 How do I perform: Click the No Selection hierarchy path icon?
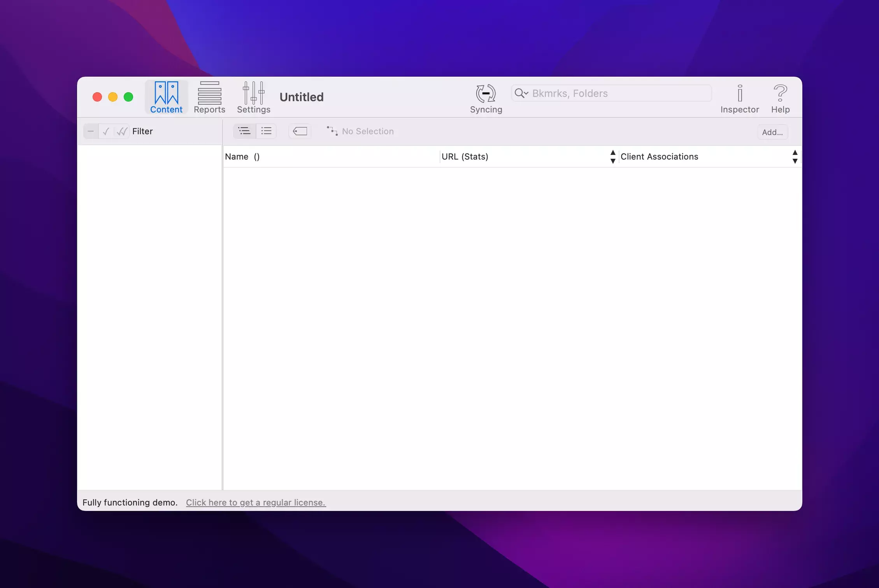point(332,131)
